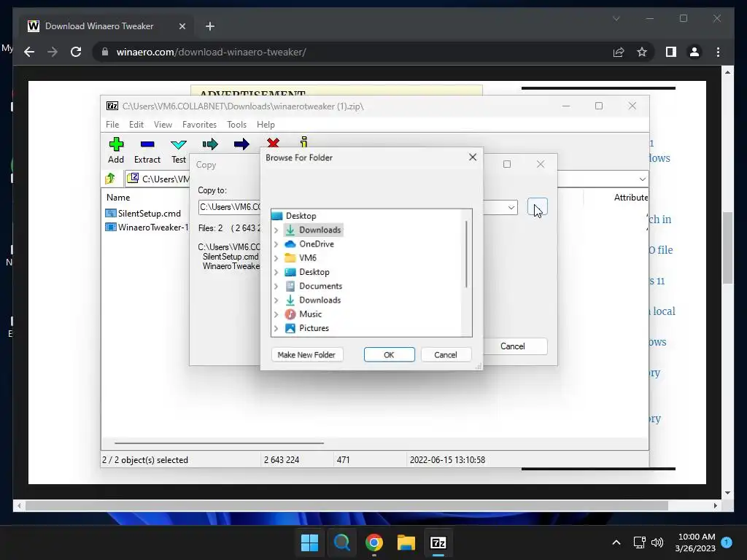Expand the Documents tree node

click(x=276, y=286)
